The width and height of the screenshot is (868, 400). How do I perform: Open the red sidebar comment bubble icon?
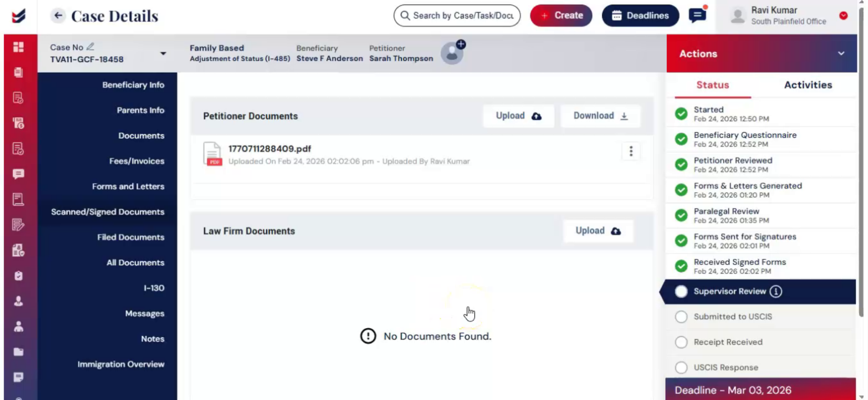[x=18, y=174]
